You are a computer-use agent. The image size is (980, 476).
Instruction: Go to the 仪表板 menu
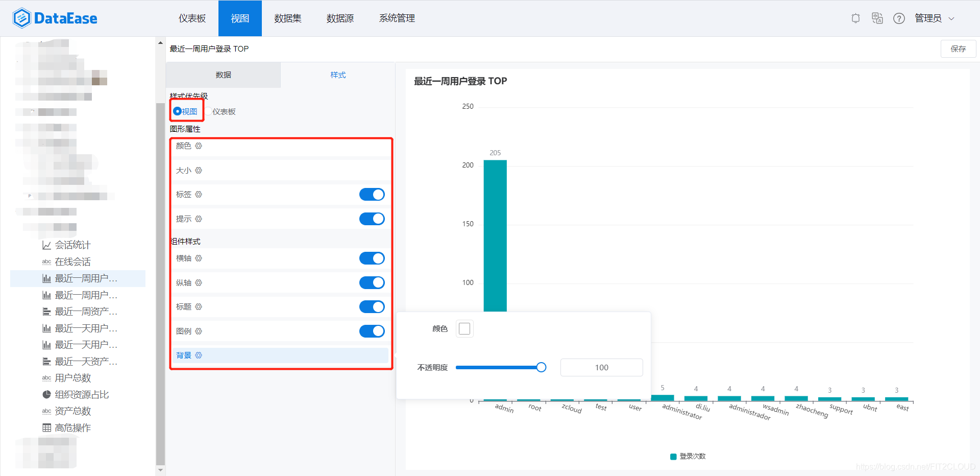[192, 18]
